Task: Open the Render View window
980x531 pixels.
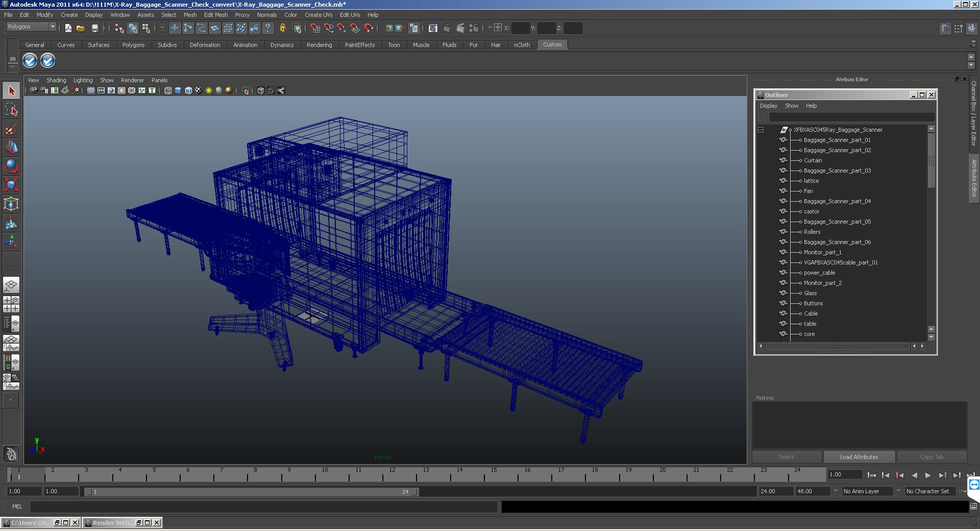Action: click(x=433, y=28)
